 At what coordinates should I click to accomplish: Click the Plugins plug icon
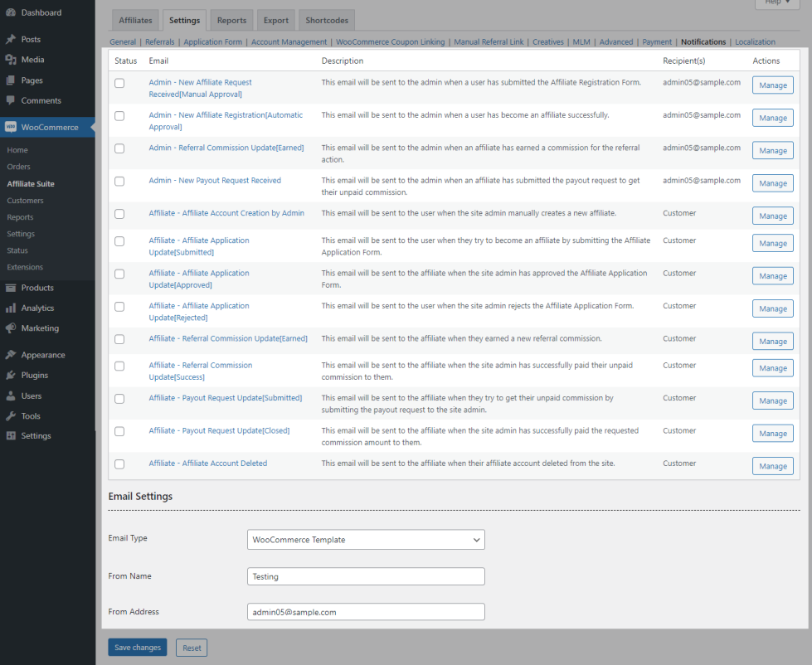(11, 375)
